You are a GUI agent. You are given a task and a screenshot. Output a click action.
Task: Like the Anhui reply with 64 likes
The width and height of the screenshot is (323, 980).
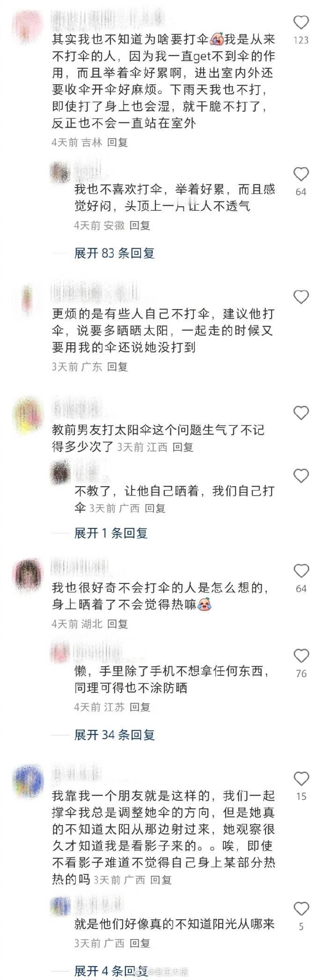301,174
